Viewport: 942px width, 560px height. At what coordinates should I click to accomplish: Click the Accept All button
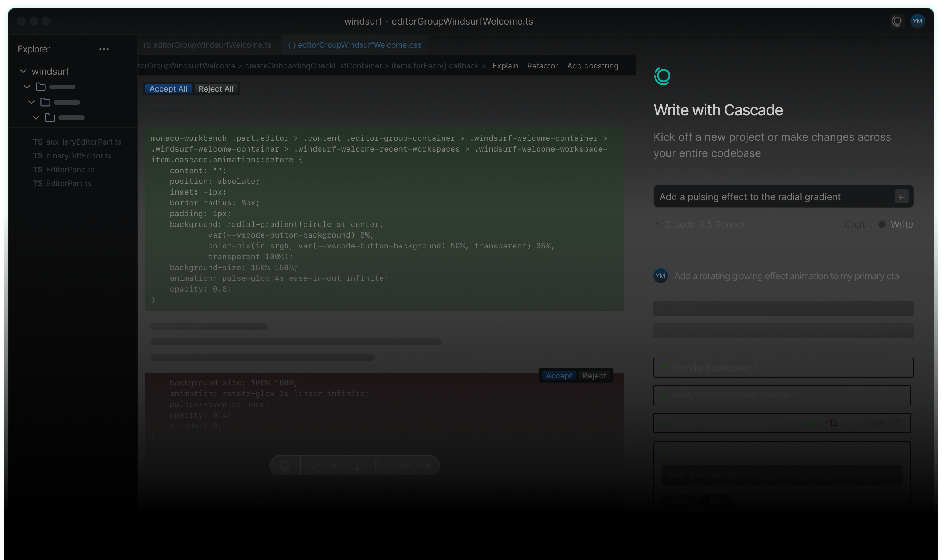click(x=168, y=88)
